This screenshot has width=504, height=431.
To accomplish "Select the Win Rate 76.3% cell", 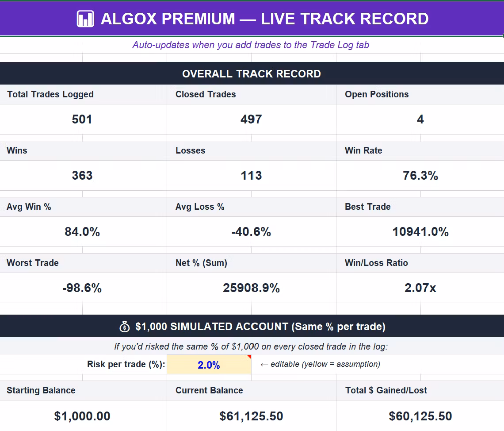I will [x=420, y=176].
